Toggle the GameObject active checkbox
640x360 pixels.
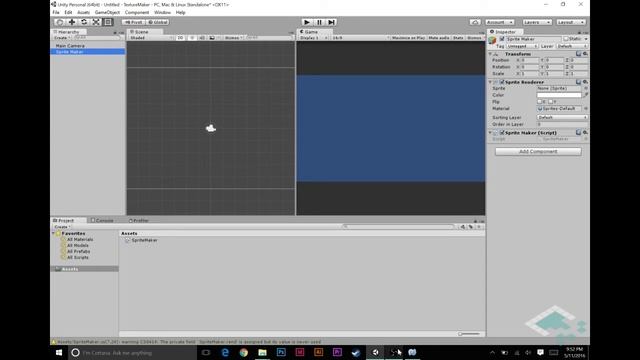(502, 39)
